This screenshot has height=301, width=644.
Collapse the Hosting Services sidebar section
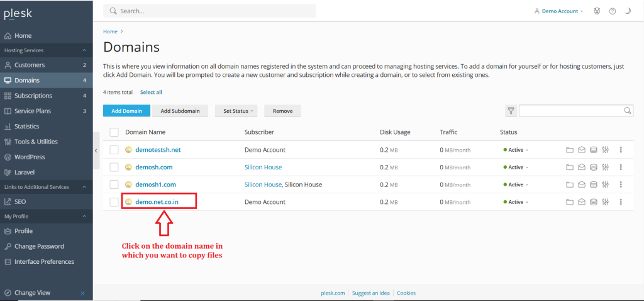tap(84, 50)
